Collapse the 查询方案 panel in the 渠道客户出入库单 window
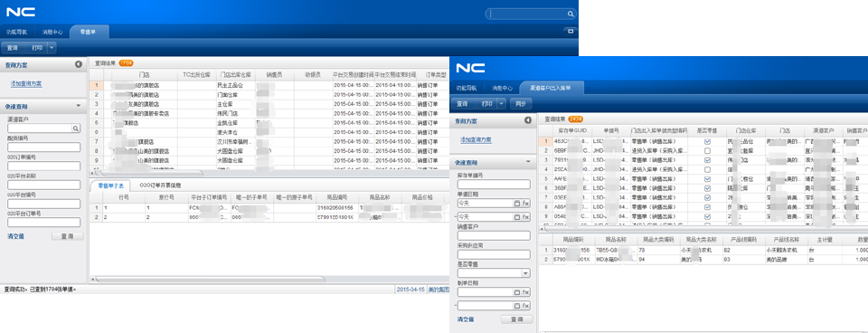This screenshot has width=868, height=333. pyautogui.click(x=528, y=120)
